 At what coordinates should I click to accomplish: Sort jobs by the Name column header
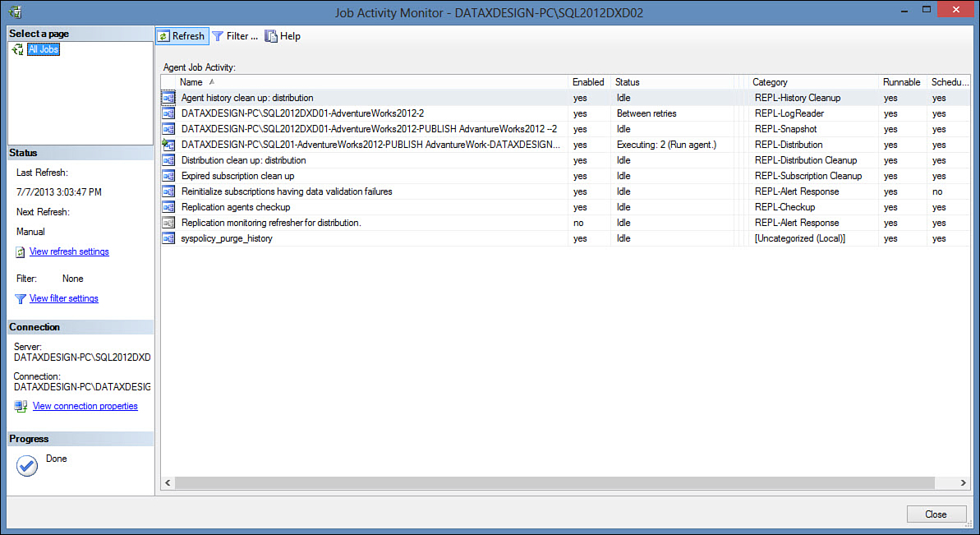point(191,82)
